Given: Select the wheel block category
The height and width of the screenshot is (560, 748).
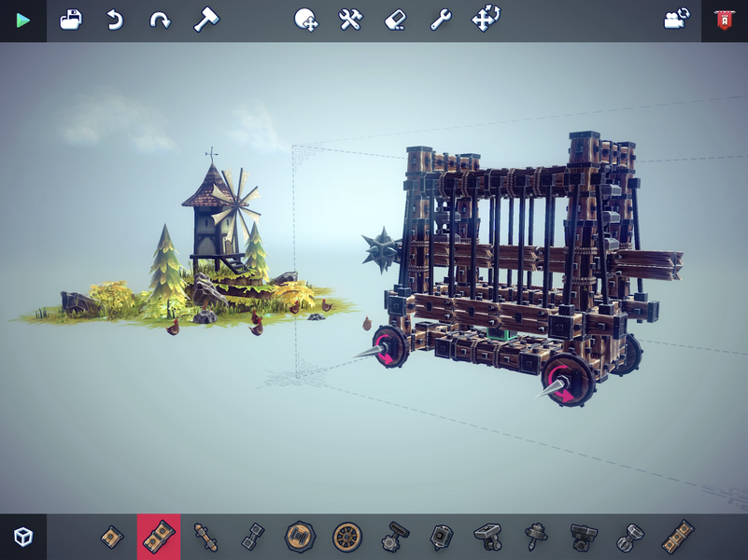Looking at the screenshot, I should (346, 537).
